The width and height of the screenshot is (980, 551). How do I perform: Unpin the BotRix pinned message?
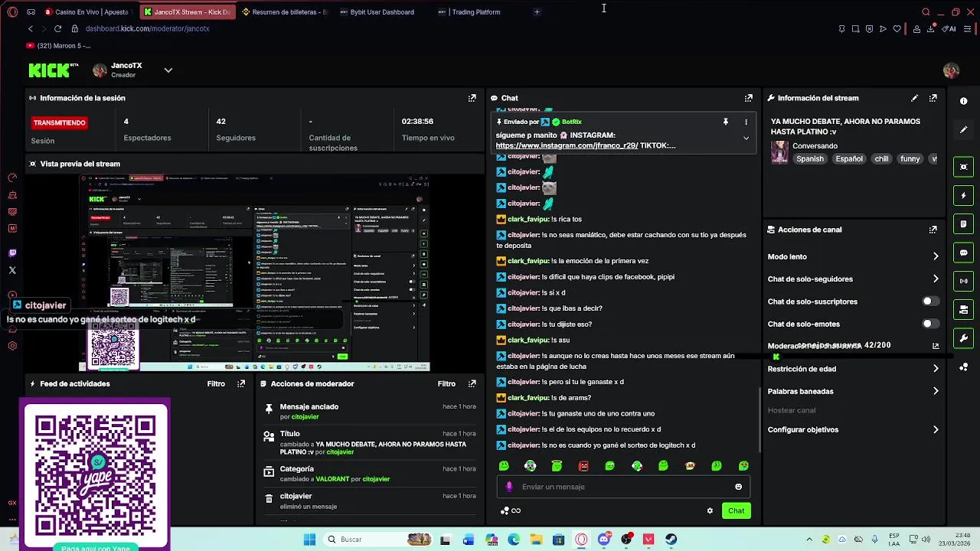(726, 122)
